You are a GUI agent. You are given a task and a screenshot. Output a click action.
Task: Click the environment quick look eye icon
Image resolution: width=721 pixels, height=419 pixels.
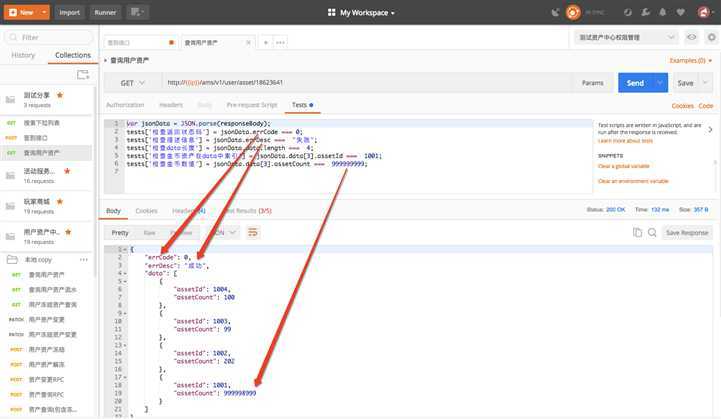[691, 37]
